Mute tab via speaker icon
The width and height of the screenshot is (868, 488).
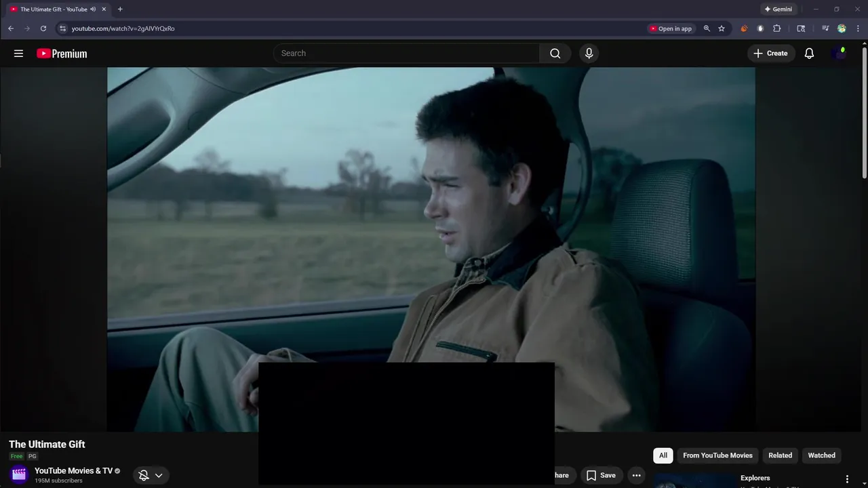click(x=93, y=9)
